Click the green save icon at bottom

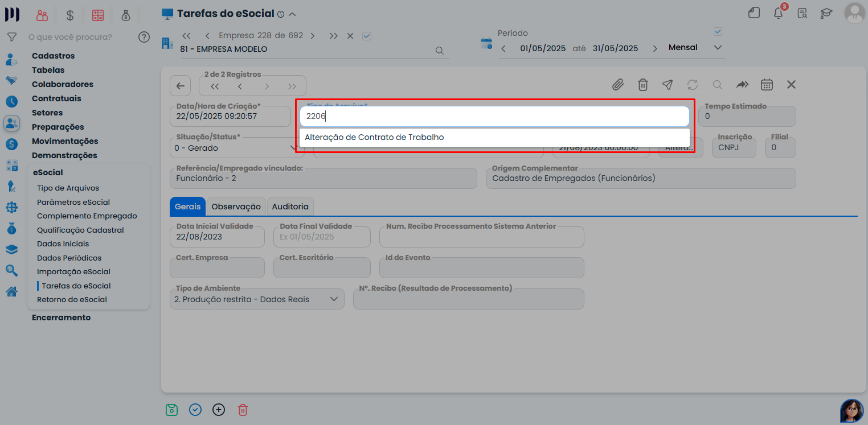(171, 410)
